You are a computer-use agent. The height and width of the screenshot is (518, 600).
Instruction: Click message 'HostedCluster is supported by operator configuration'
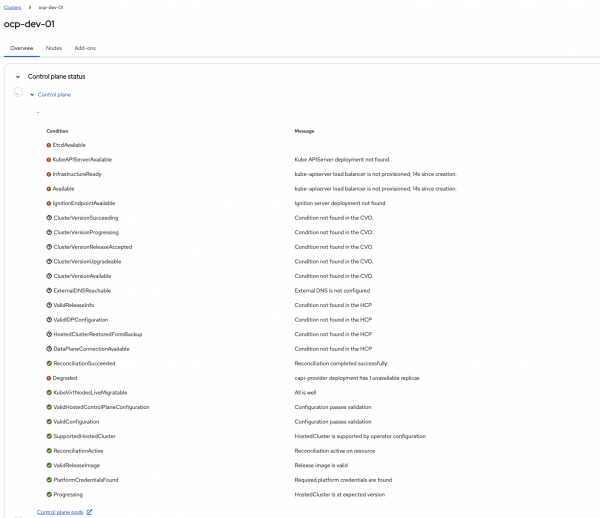pyautogui.click(x=360, y=436)
